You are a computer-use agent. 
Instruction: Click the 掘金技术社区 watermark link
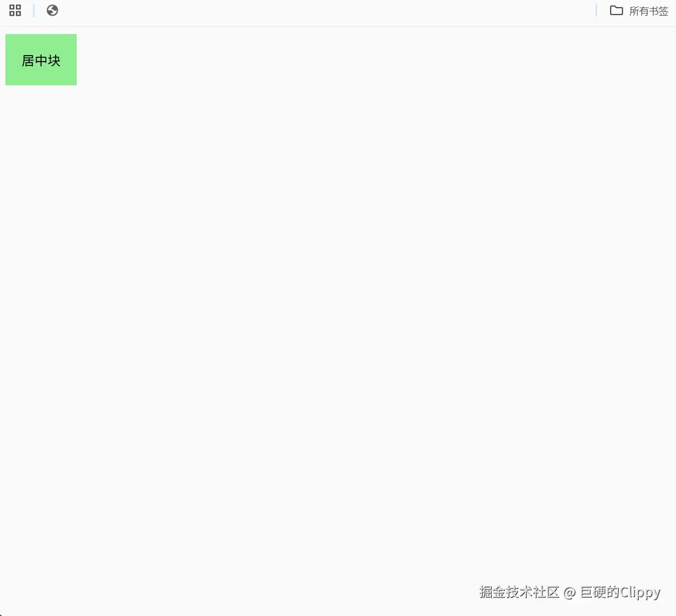518,592
